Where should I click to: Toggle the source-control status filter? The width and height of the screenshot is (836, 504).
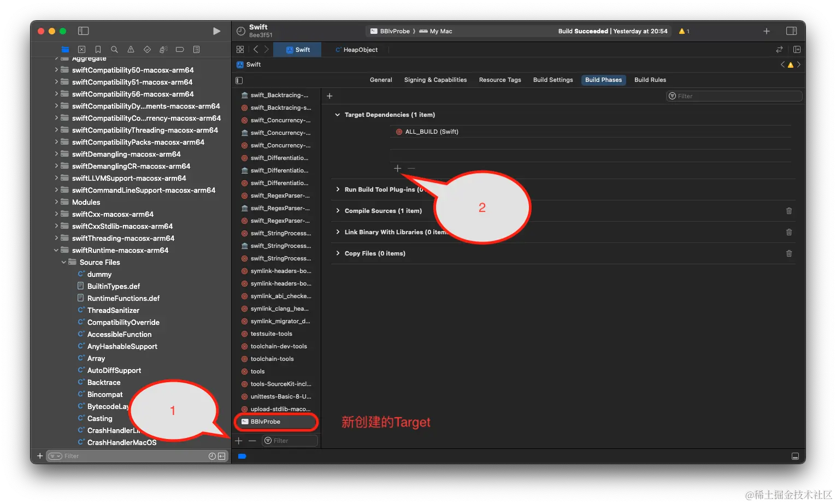pyautogui.click(x=222, y=456)
